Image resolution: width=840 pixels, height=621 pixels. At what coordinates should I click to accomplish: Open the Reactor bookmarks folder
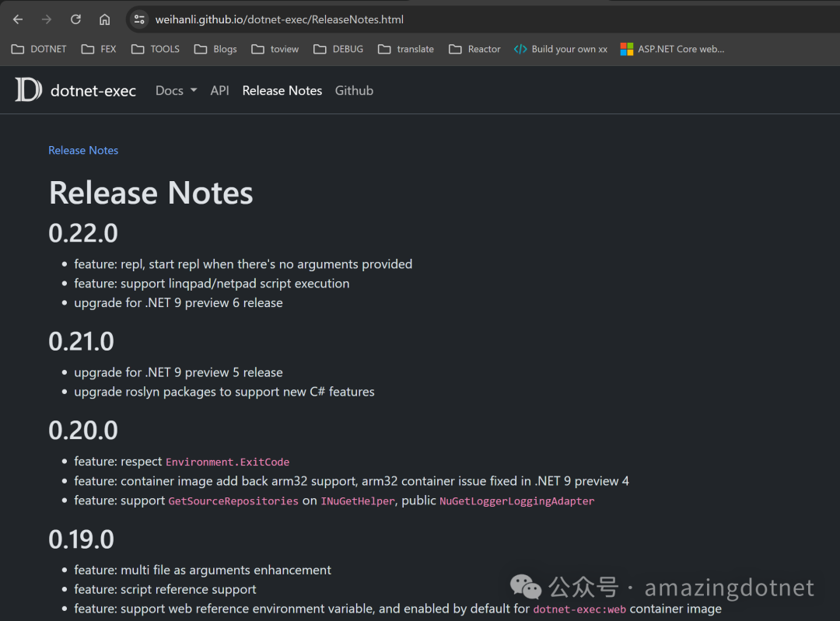tap(474, 49)
